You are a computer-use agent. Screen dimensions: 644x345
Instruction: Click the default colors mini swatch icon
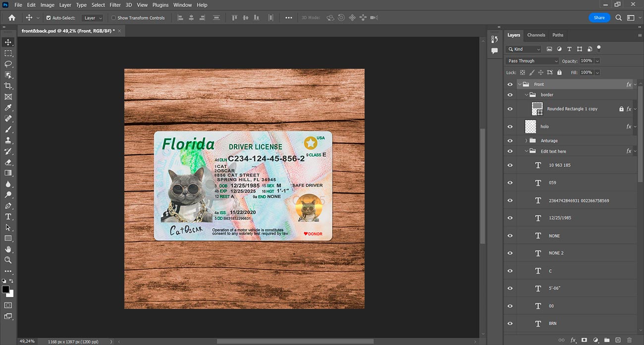[x=4, y=281]
